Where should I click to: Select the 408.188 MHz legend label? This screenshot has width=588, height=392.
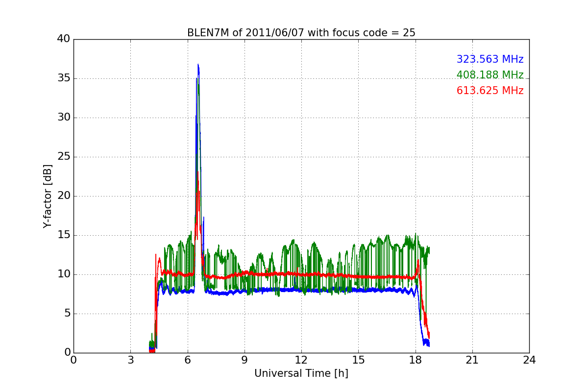coord(490,75)
